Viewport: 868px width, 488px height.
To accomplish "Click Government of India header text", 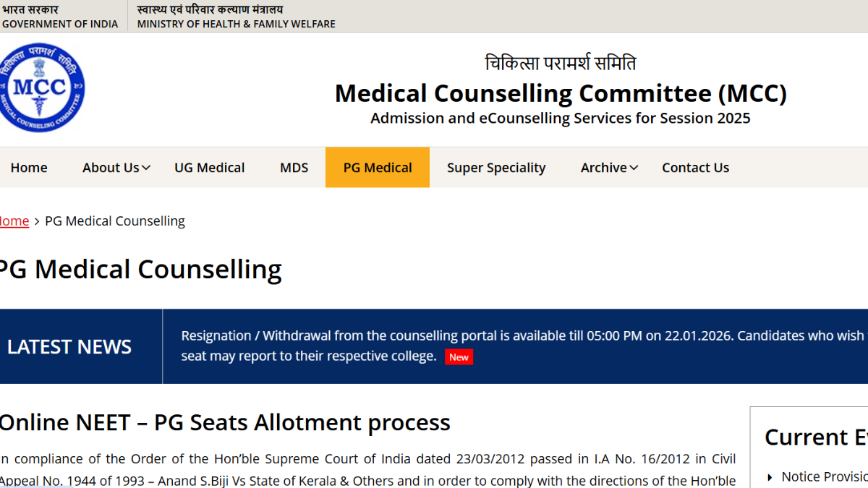I will [59, 24].
